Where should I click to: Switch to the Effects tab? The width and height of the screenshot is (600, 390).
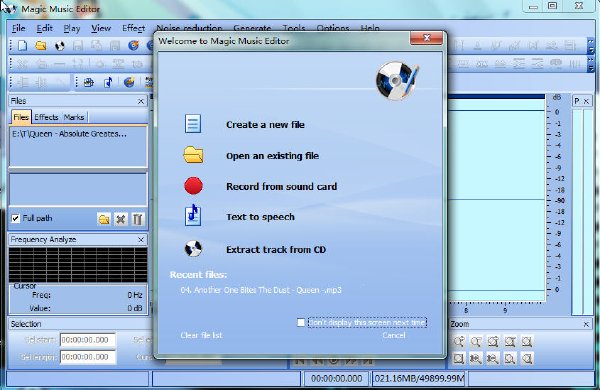46,117
